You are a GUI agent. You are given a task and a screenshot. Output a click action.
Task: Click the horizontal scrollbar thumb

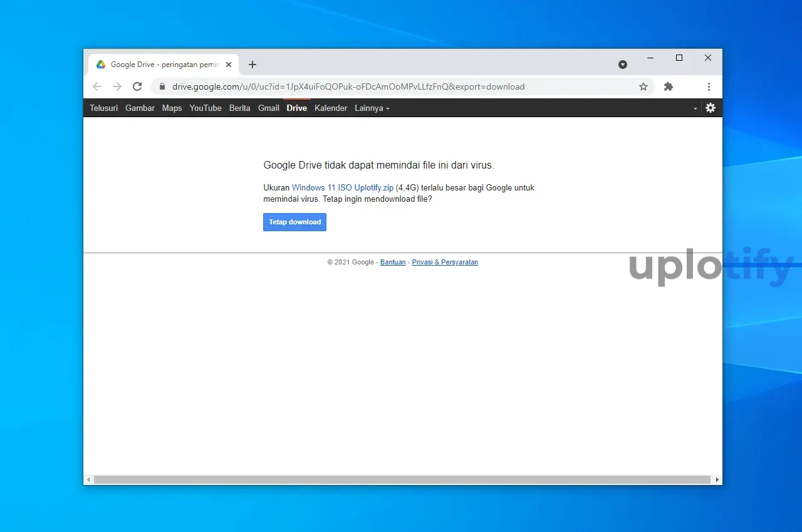(402, 479)
